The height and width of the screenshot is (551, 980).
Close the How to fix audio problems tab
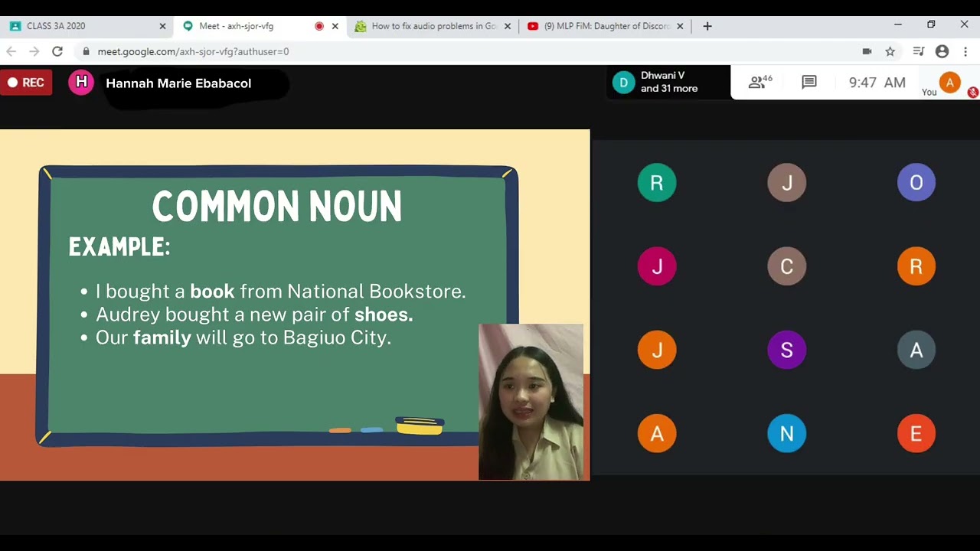point(507,26)
